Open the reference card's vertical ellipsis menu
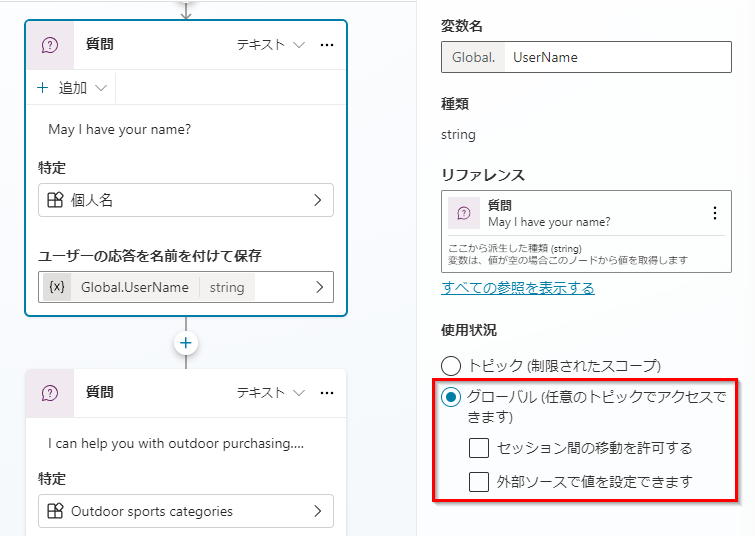755x536 pixels. (714, 213)
